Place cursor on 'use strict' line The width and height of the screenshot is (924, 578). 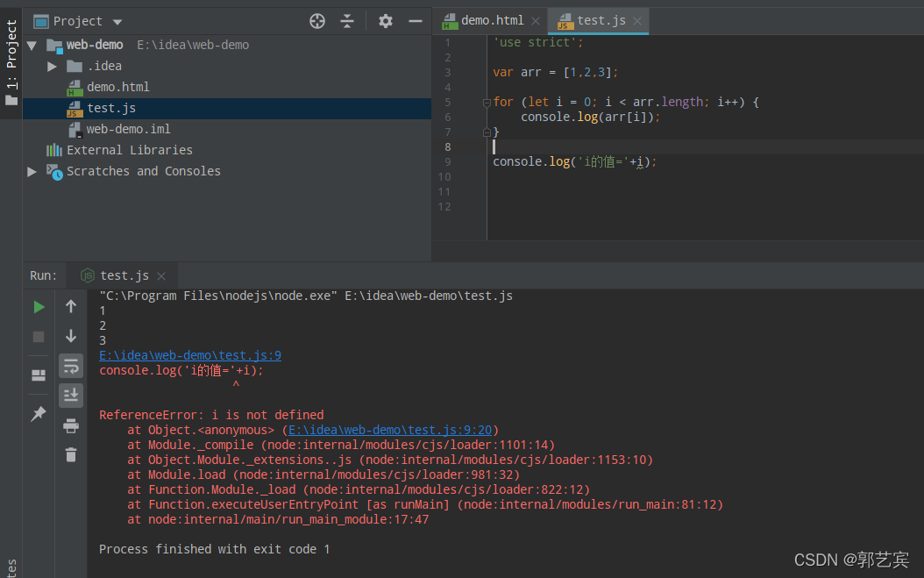click(538, 42)
